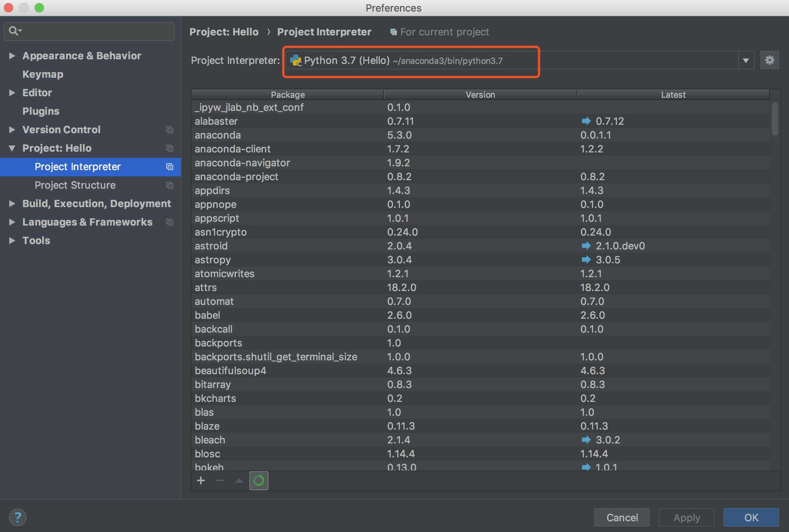Click the install package plus icon

click(x=201, y=480)
